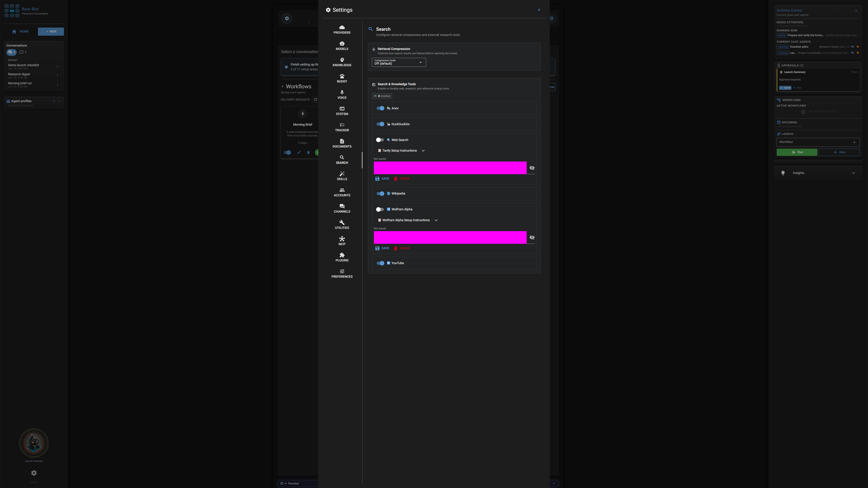Go to HOME in the left sidebar
This screenshot has height=488, width=868.
(20, 32)
